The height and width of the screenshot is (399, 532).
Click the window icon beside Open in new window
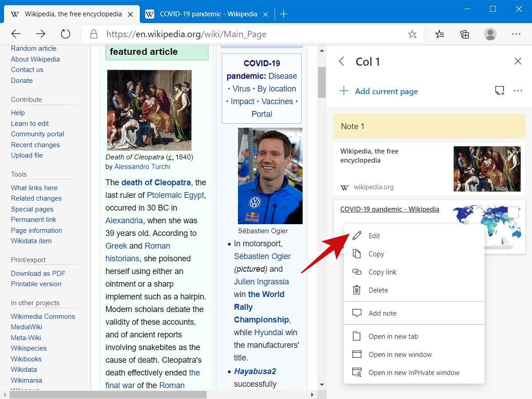pyautogui.click(x=356, y=354)
